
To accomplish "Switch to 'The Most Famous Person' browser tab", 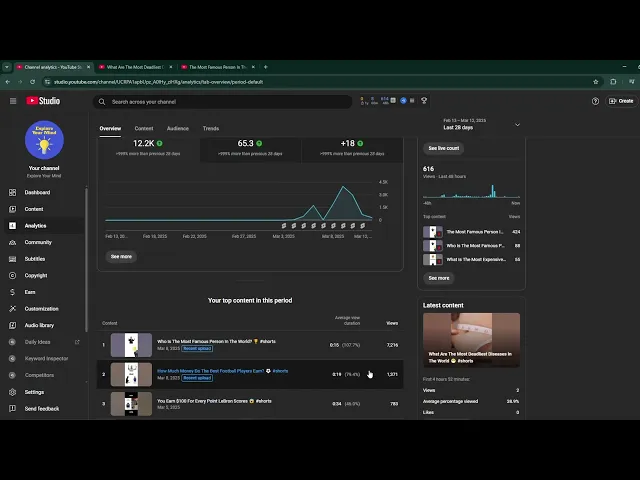I will (218, 67).
